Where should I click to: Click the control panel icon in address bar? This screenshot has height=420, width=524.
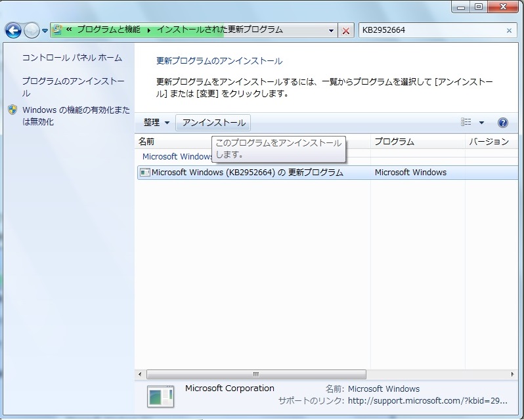click(58, 30)
